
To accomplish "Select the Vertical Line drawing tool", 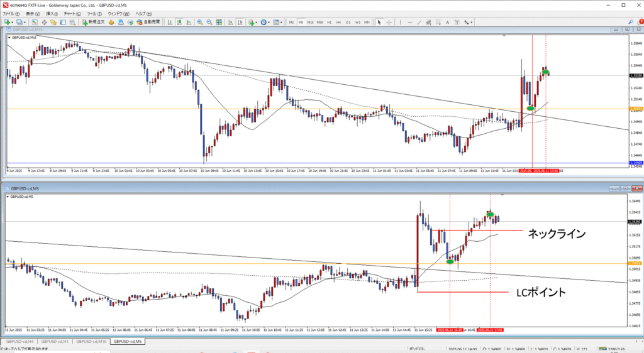I will 400,22.
